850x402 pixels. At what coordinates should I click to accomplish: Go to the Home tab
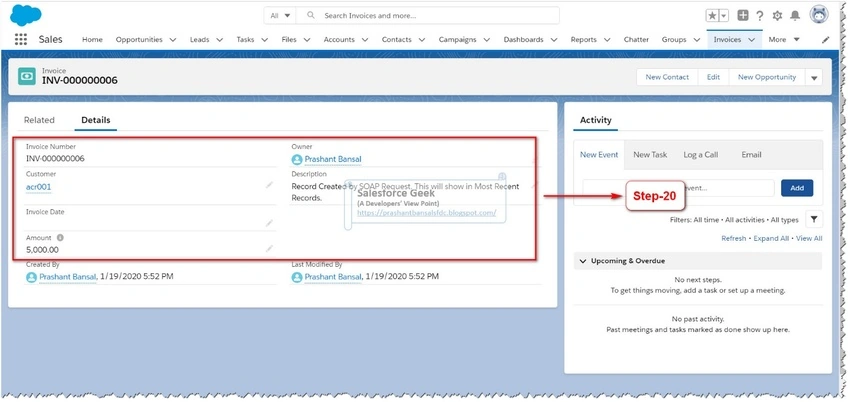pyautogui.click(x=92, y=40)
